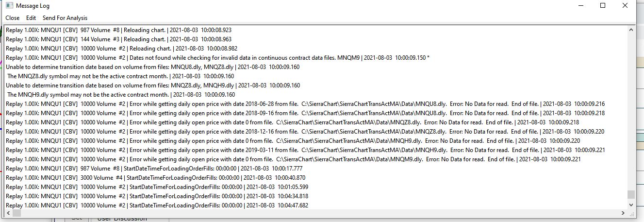Open the Close menu item
This screenshot has height=222, width=644.
point(13,18)
